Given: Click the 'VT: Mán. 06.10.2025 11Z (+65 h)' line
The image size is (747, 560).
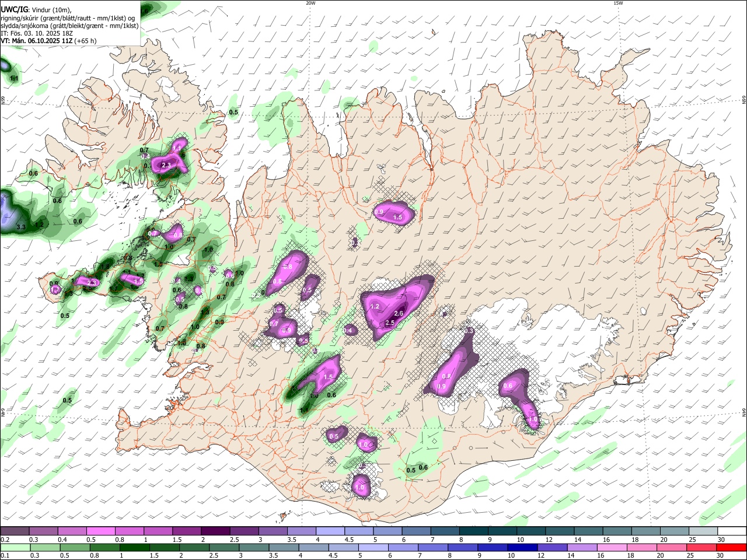Looking at the screenshot, I should pyautogui.click(x=48, y=41).
